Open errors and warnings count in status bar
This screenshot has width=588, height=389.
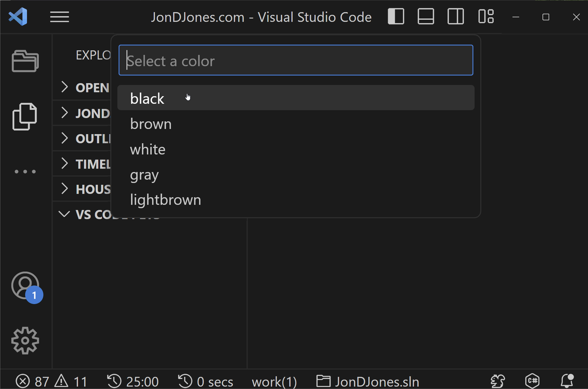click(52, 382)
